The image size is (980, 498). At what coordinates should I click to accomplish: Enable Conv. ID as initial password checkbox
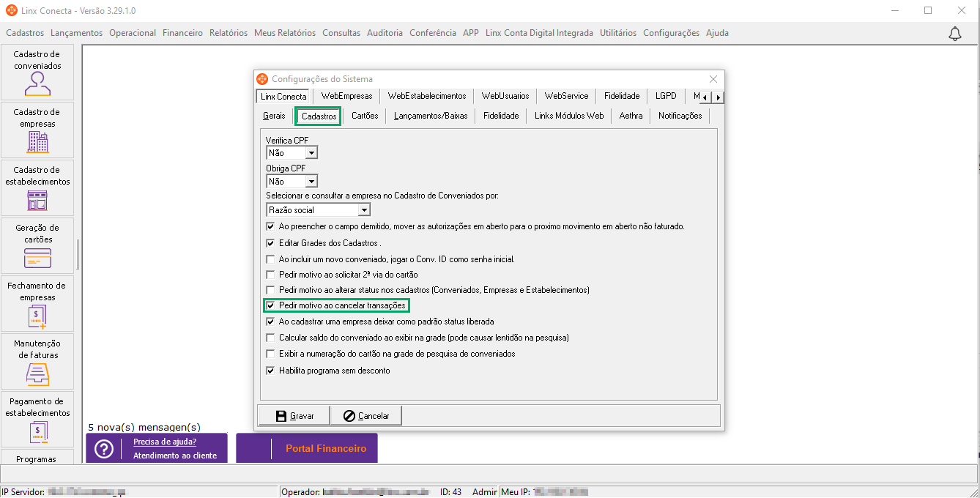click(271, 259)
